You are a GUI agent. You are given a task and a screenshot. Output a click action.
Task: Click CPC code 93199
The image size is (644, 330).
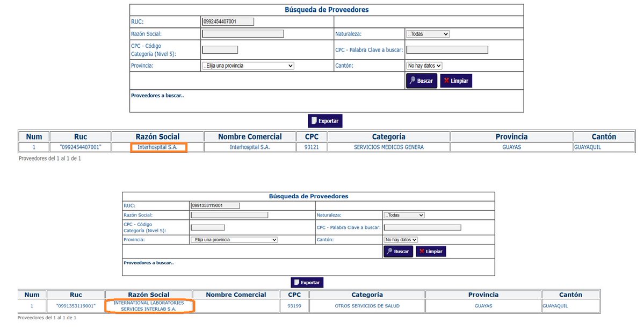point(294,306)
